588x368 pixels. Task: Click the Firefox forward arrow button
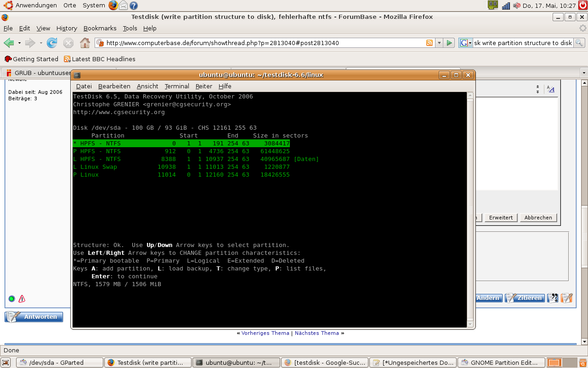click(x=30, y=43)
